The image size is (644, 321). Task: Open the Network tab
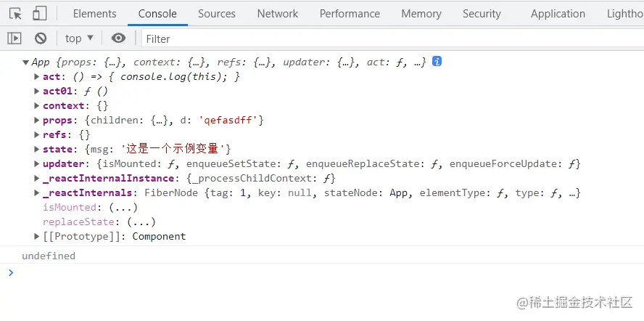277,14
